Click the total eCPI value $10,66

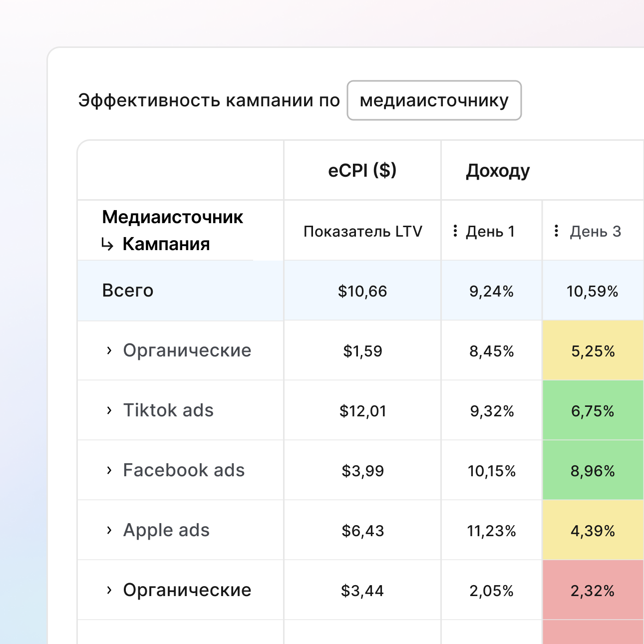[x=362, y=291]
